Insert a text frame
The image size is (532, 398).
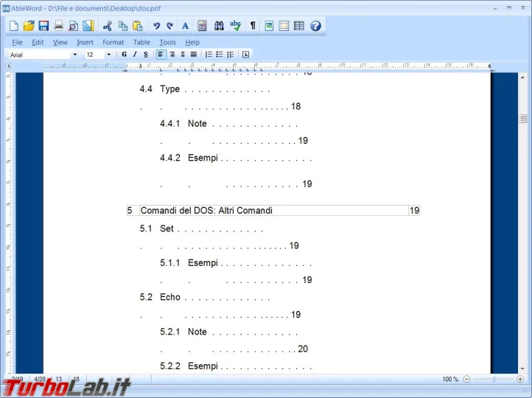click(x=284, y=26)
